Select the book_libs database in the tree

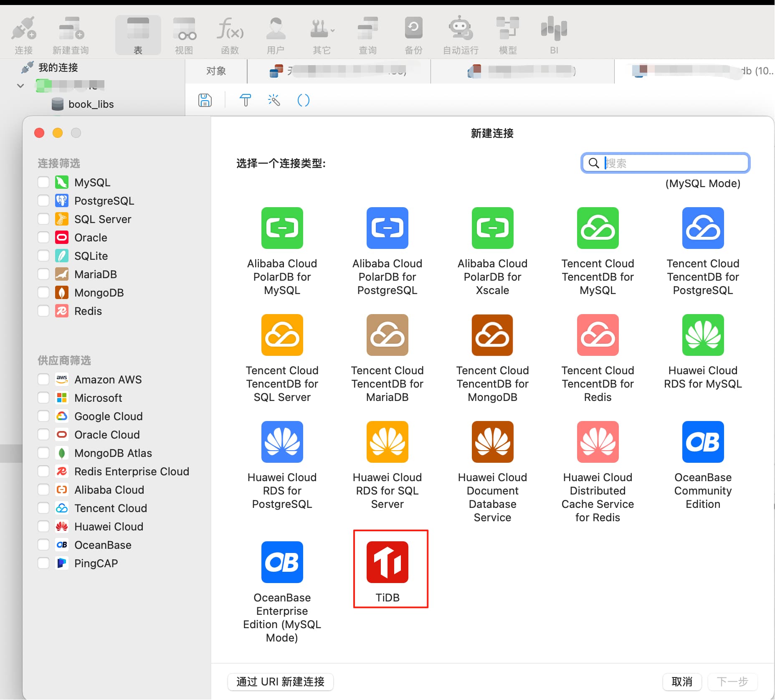pos(83,104)
